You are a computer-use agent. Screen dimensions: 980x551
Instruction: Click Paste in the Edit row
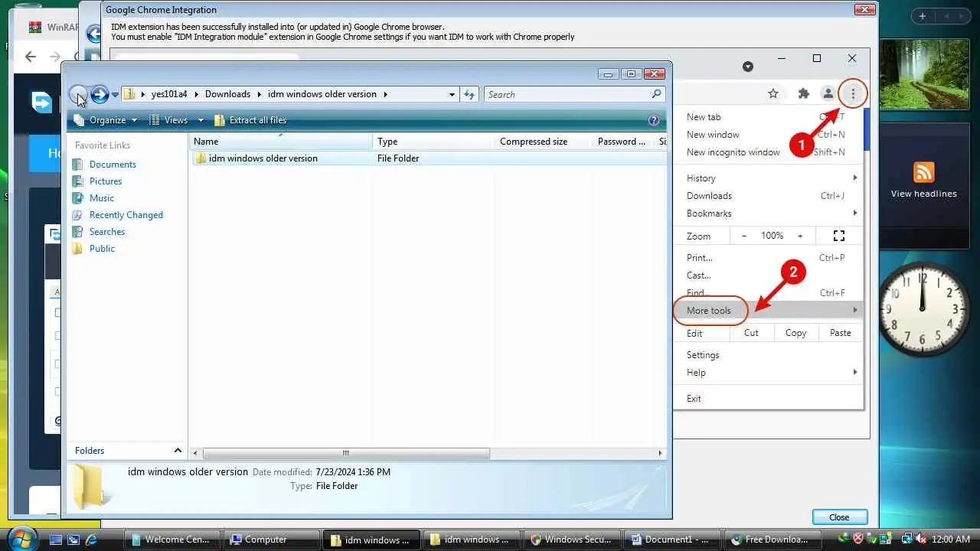[x=841, y=333]
